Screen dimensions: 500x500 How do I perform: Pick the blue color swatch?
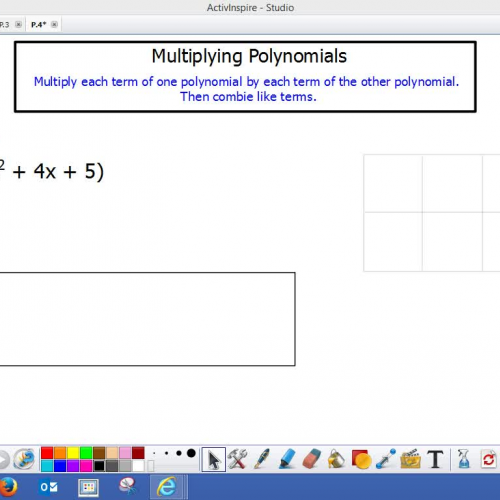[60, 466]
